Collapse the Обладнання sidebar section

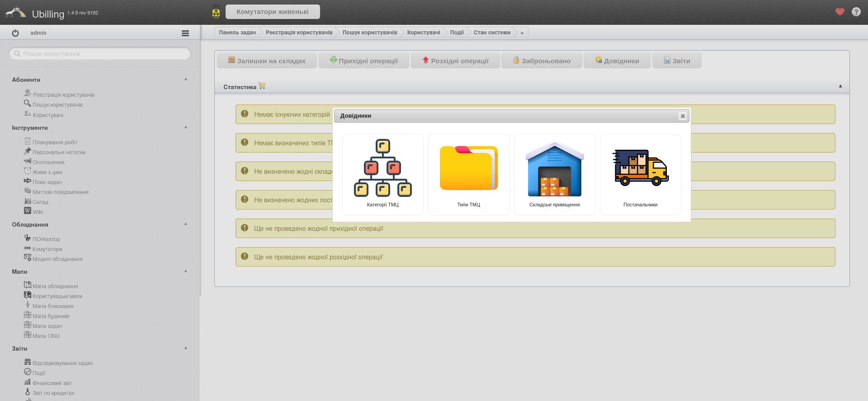point(185,224)
